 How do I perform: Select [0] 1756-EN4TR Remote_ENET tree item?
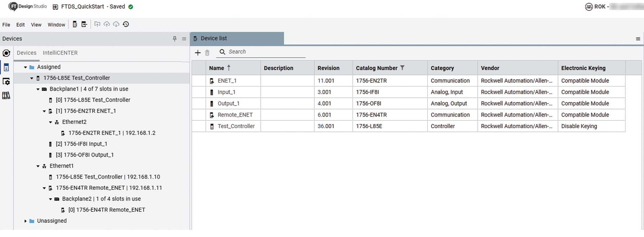107,210
